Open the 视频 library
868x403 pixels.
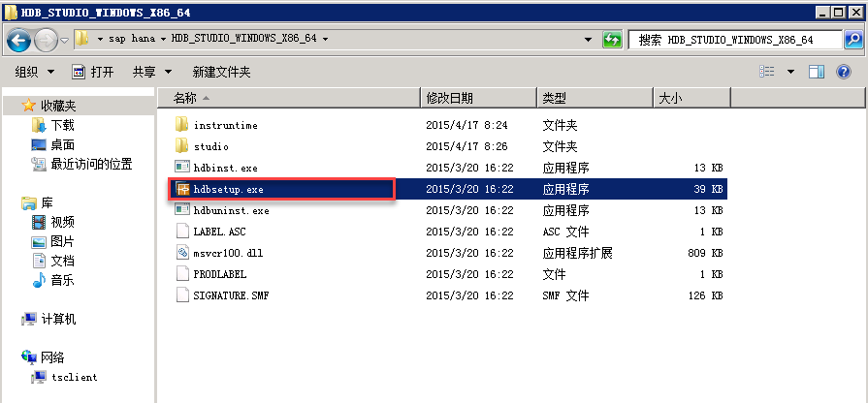pyautogui.click(x=62, y=222)
